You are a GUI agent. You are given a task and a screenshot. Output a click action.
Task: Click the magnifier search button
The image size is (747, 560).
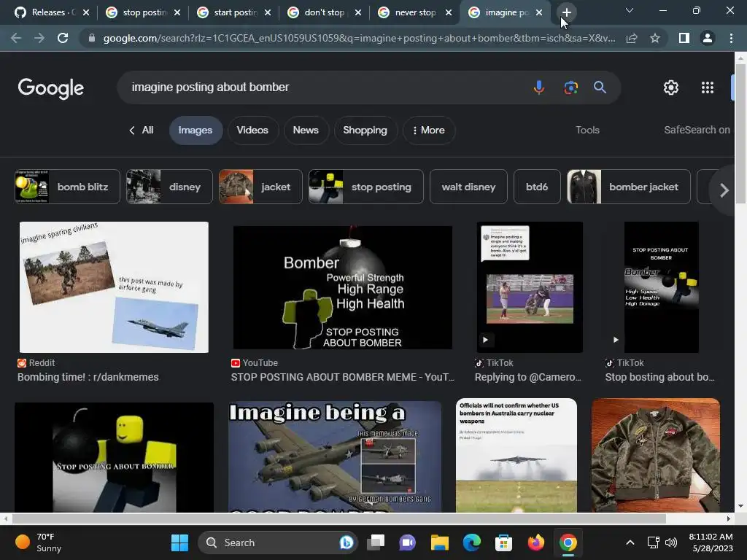[x=600, y=87]
